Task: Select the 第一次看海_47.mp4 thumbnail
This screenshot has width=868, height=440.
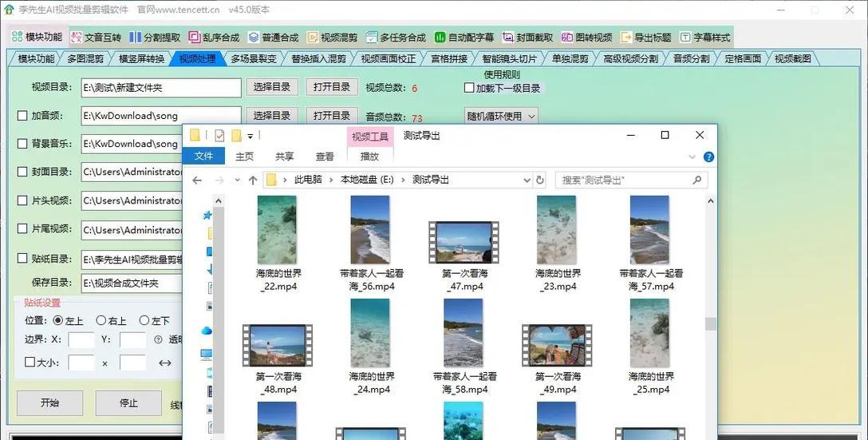Action: (x=464, y=242)
